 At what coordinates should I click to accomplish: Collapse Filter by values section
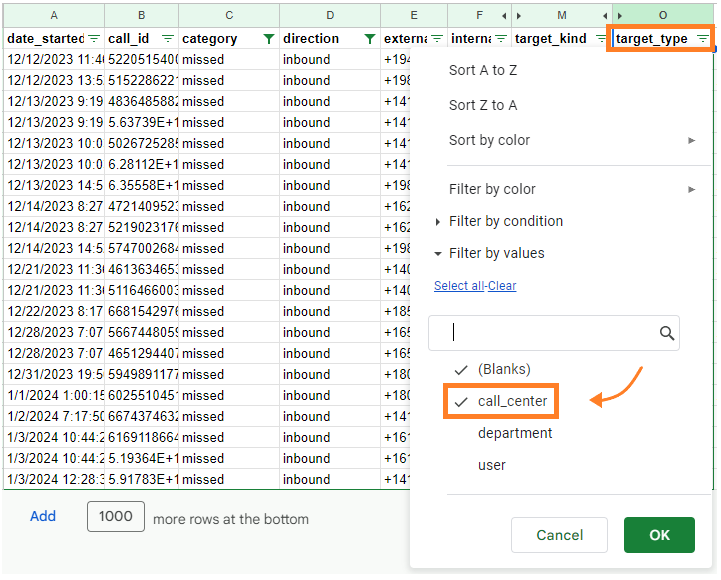click(x=490, y=253)
